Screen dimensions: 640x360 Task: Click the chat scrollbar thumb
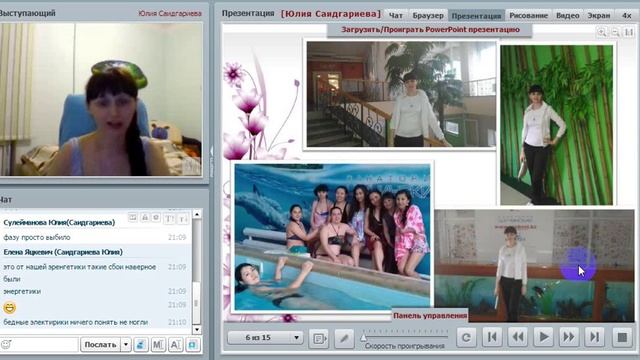(197, 303)
